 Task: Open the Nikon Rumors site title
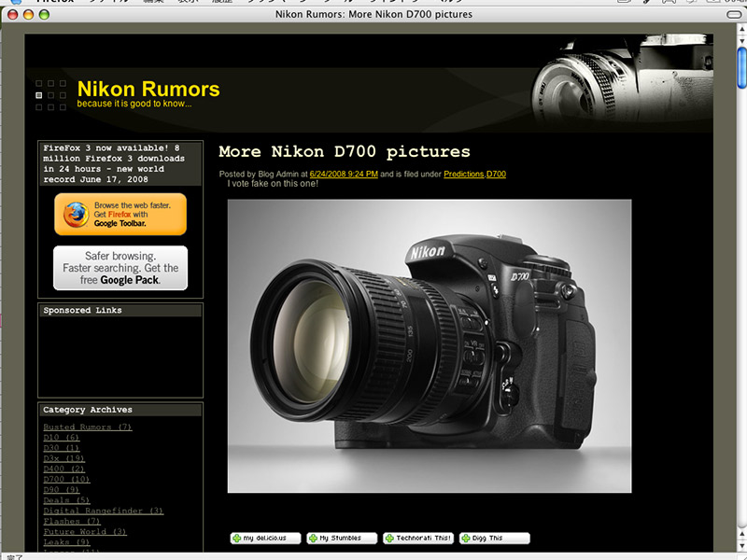(x=148, y=89)
